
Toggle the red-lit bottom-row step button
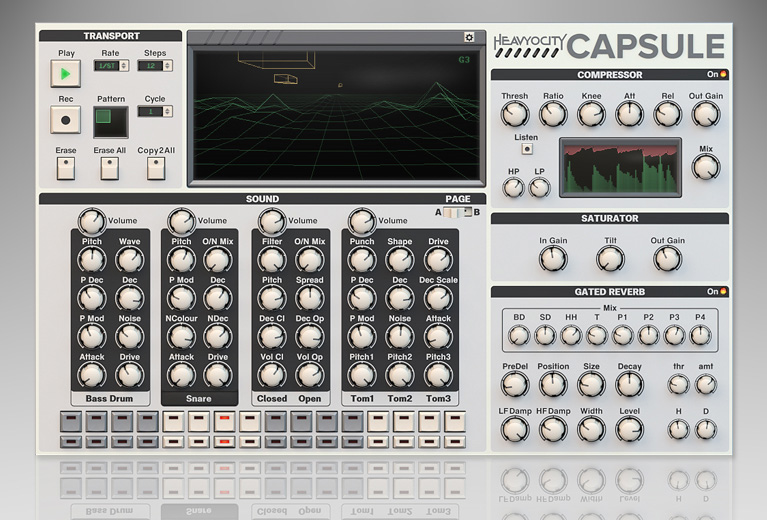[225, 442]
